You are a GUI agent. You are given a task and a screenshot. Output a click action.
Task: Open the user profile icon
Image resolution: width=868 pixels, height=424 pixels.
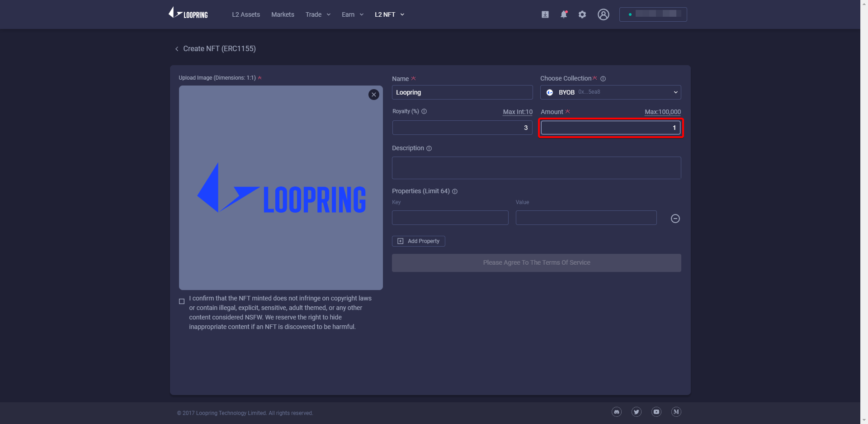[604, 14]
